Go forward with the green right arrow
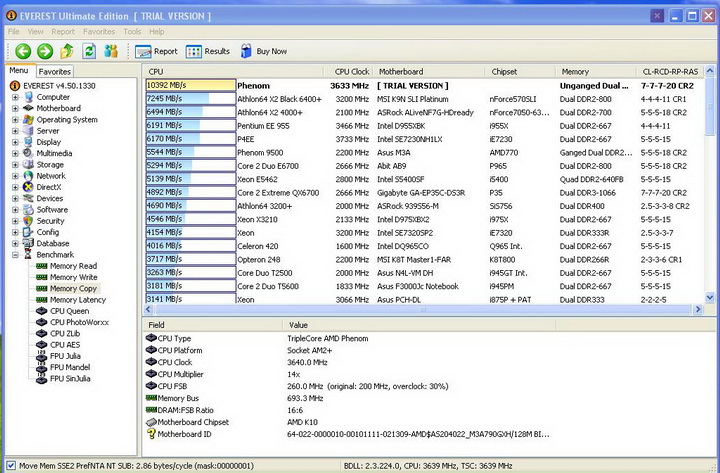Viewport: 720px width, 473px height. 45,51
